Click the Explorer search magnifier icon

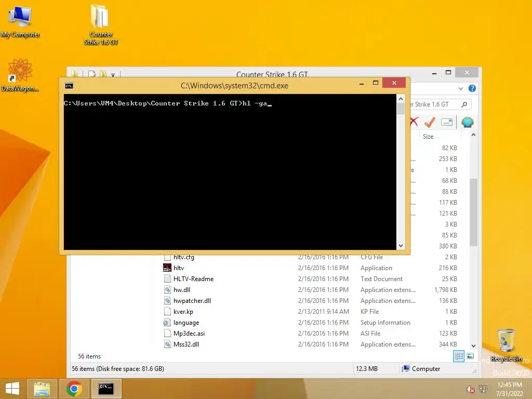[464, 104]
